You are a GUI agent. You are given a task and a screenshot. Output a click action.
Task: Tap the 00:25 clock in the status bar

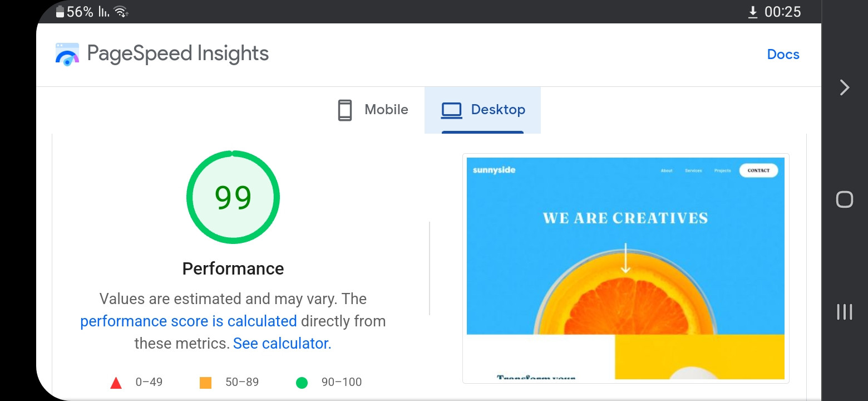[782, 12]
